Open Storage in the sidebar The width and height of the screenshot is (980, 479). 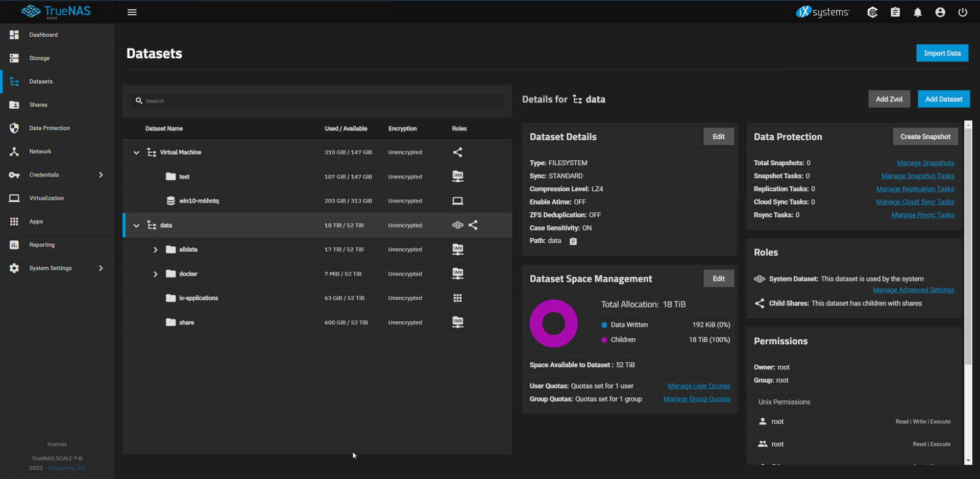click(x=57, y=58)
